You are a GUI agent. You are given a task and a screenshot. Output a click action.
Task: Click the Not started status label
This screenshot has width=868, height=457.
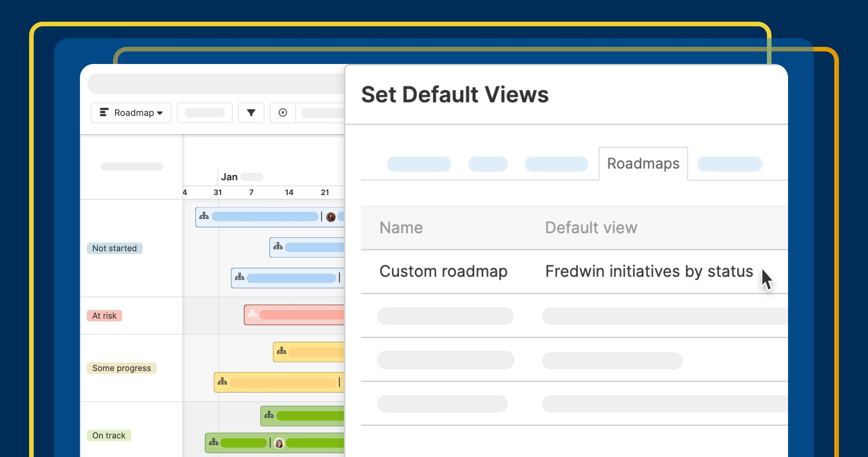pyautogui.click(x=114, y=248)
